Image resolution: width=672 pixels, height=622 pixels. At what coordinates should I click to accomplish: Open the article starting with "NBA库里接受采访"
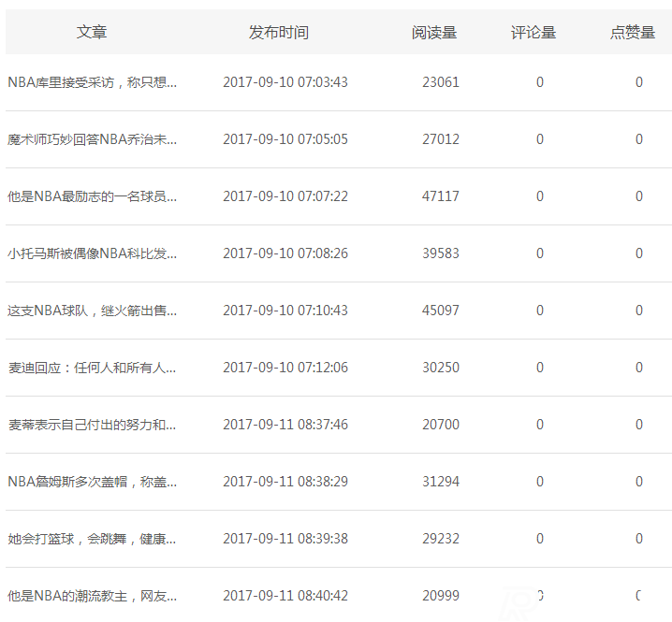(92, 82)
